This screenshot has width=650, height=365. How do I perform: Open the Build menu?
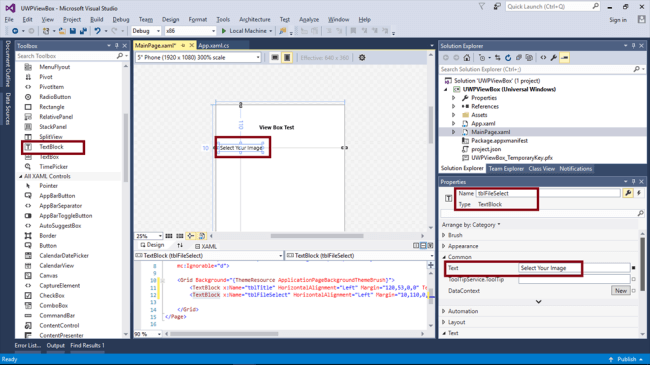point(97,19)
